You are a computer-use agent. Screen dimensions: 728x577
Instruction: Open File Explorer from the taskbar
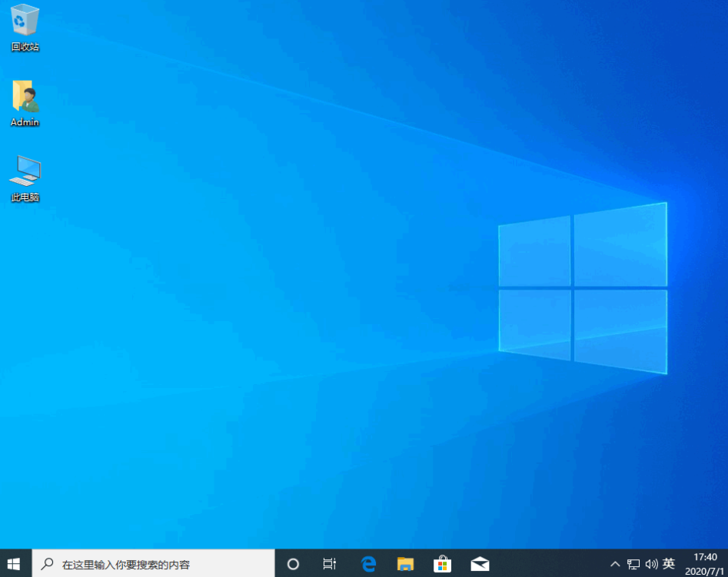click(x=405, y=562)
